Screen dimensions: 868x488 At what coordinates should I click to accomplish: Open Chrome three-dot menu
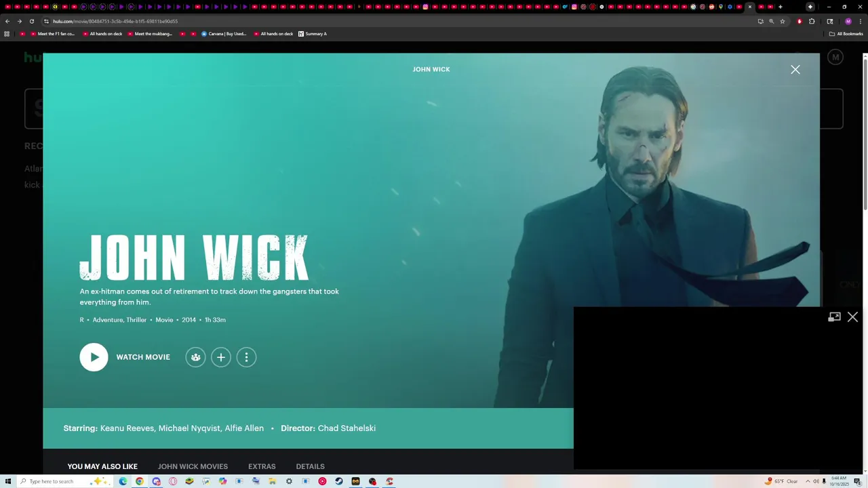click(860, 21)
